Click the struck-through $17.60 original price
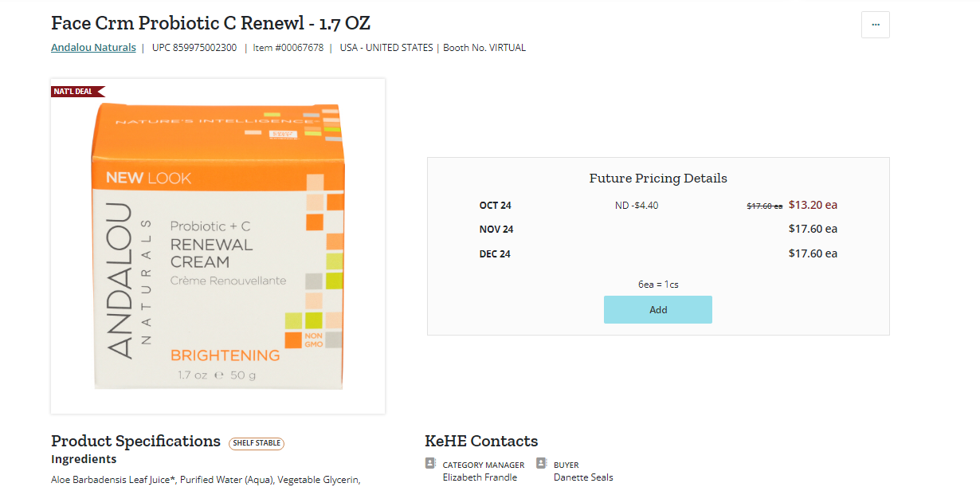This screenshot has width=980, height=487. point(764,206)
